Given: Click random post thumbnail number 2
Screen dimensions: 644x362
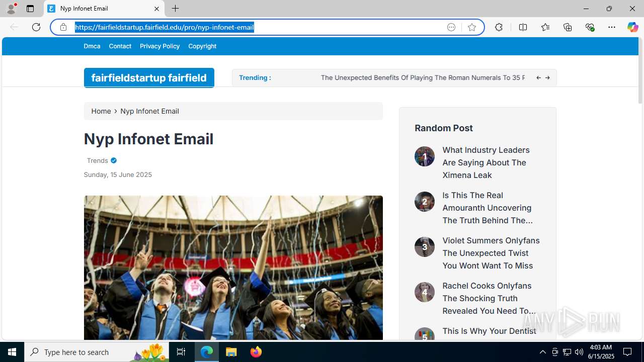Looking at the screenshot, I should (425, 202).
